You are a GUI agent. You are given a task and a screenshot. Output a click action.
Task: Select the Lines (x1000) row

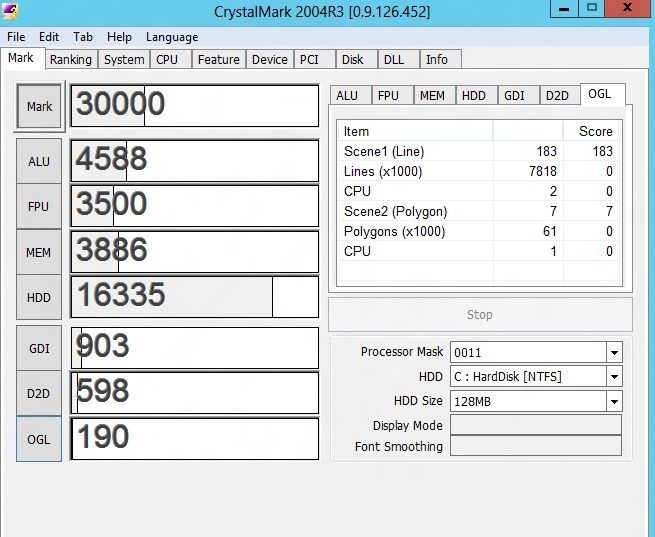(479, 171)
